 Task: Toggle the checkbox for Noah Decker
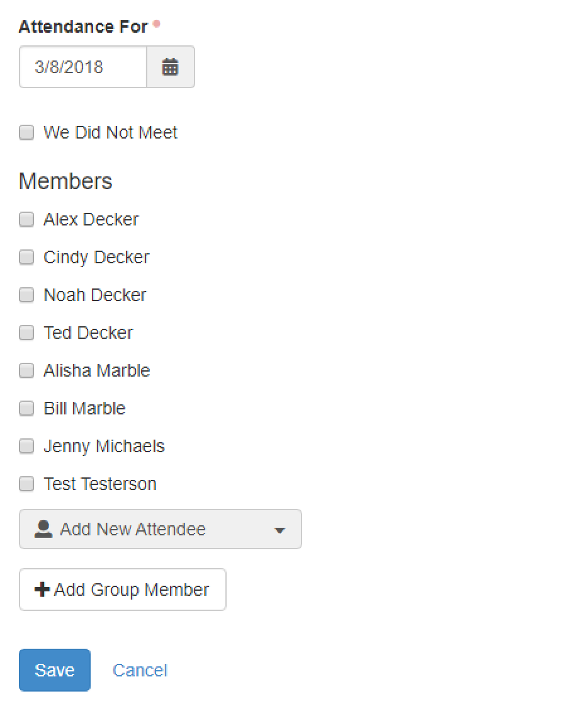pos(26,295)
